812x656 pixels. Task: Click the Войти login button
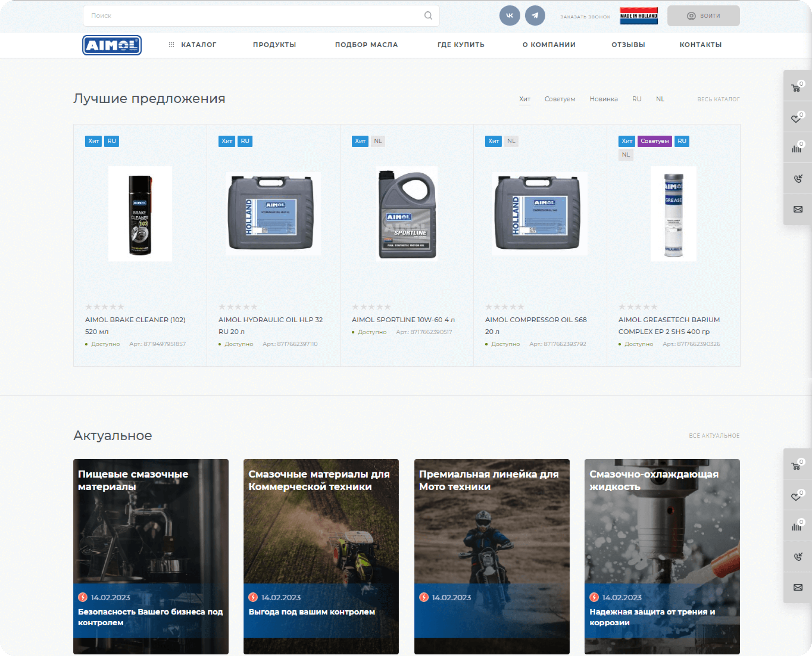tap(703, 16)
